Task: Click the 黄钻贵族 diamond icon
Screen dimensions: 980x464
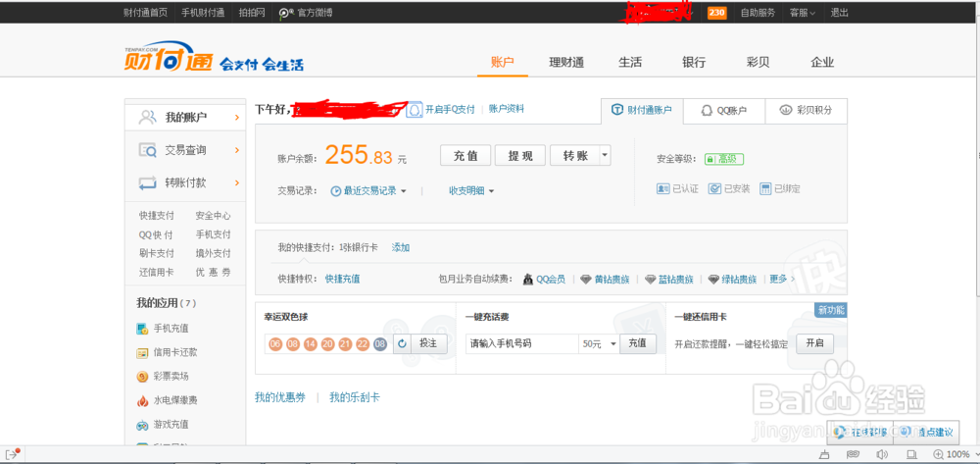Action: click(x=586, y=280)
